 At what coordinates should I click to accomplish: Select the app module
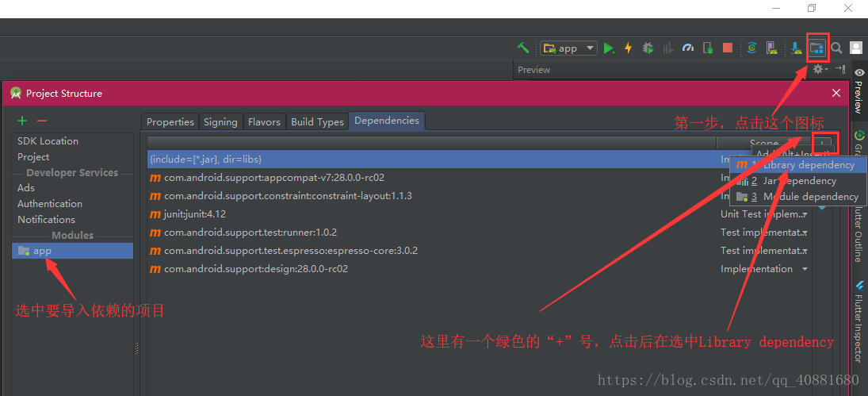pyautogui.click(x=72, y=251)
